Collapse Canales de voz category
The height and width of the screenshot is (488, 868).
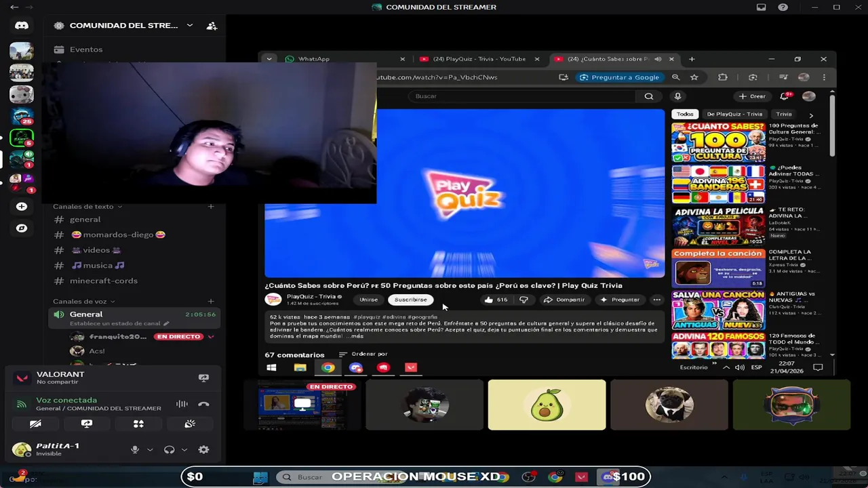point(84,302)
